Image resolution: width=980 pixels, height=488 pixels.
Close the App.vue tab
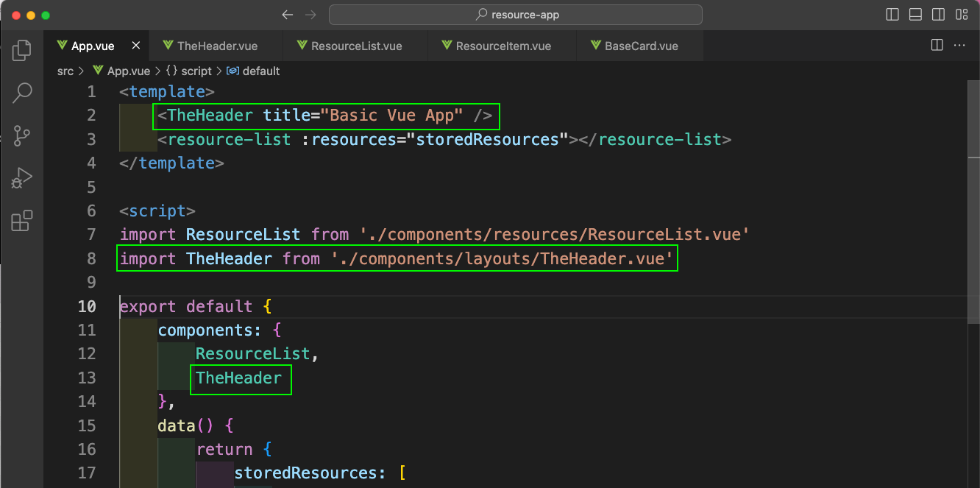(x=136, y=46)
